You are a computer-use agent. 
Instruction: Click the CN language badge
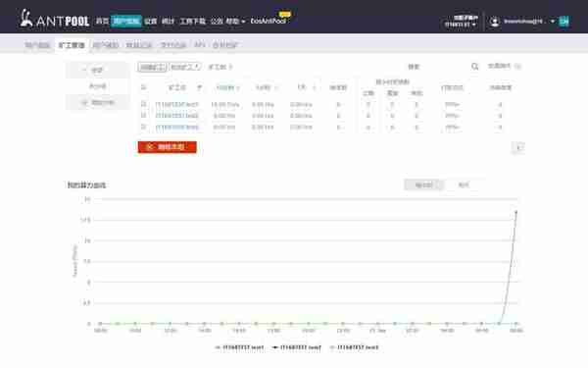coord(563,22)
